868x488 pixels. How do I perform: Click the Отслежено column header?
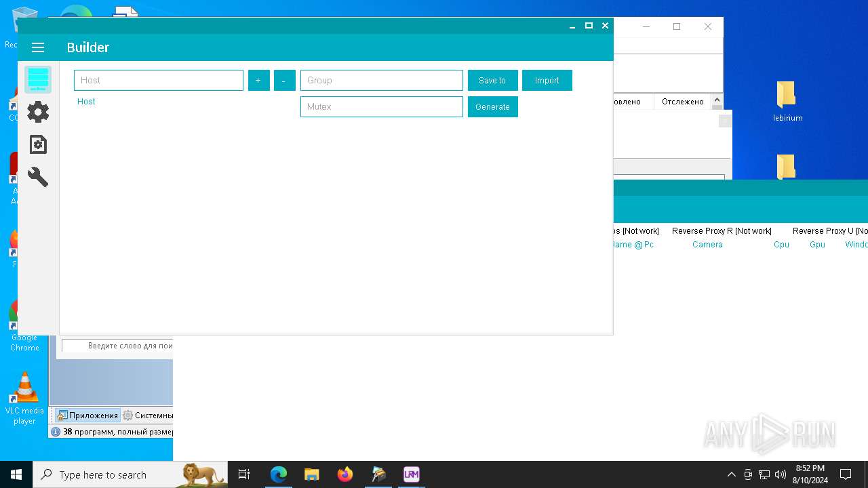[683, 102]
